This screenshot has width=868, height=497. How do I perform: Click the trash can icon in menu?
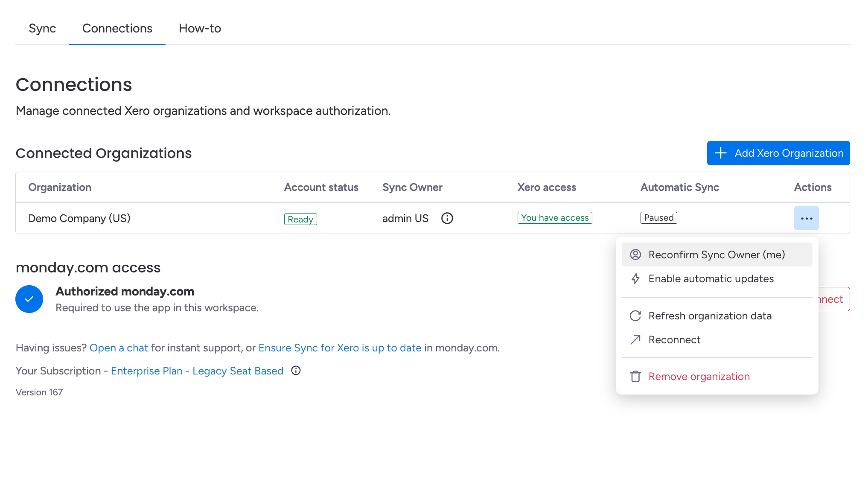pyautogui.click(x=635, y=377)
